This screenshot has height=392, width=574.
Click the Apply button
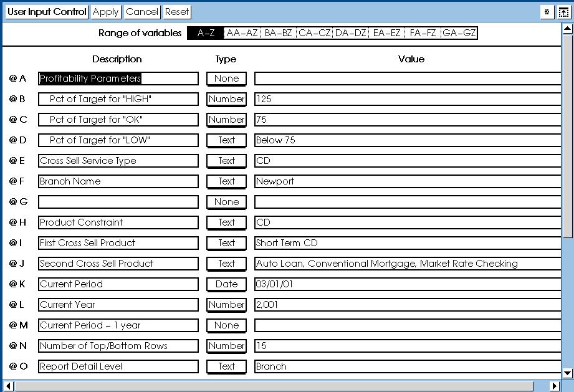tap(105, 12)
